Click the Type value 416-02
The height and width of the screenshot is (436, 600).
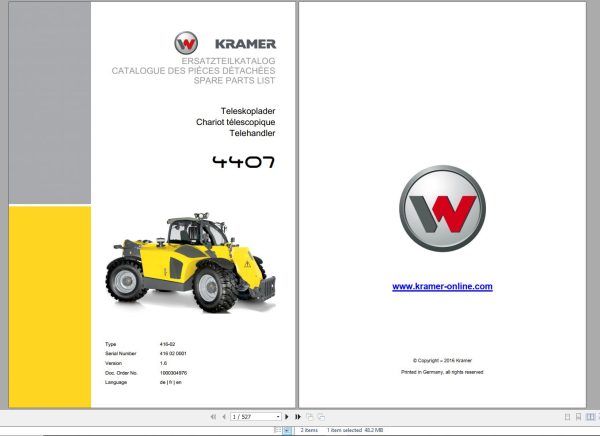tap(167, 344)
